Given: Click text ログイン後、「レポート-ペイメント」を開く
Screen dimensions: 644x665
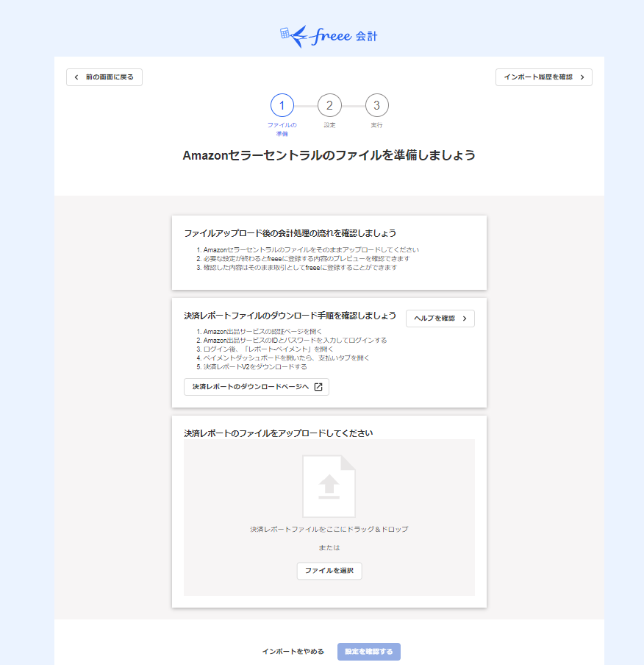Looking at the screenshot, I should coord(268,349).
